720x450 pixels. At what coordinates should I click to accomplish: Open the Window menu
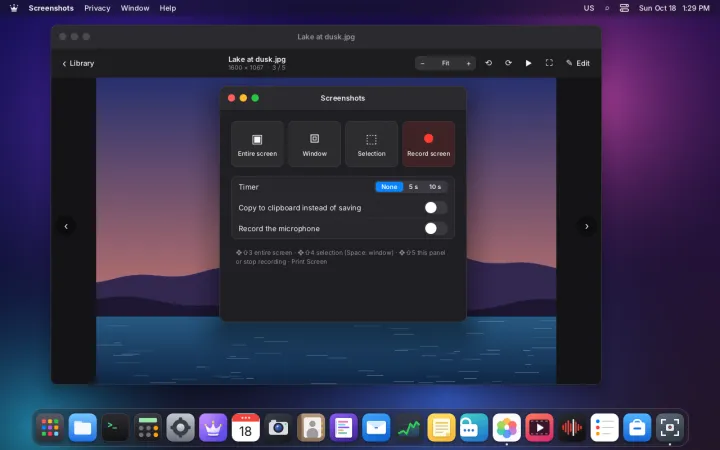pyautogui.click(x=135, y=8)
